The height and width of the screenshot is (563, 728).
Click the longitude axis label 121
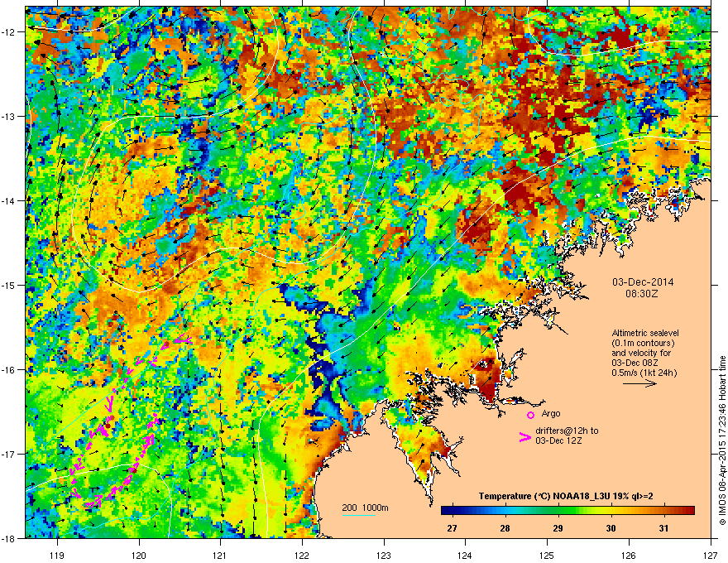(x=220, y=555)
